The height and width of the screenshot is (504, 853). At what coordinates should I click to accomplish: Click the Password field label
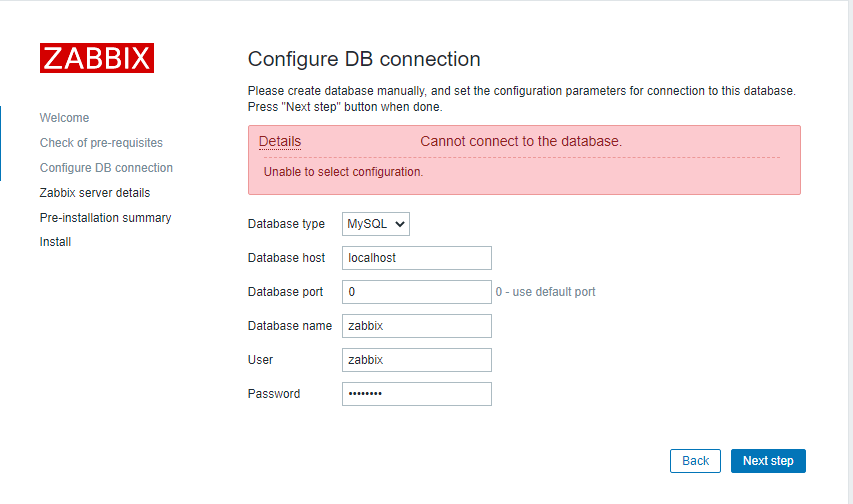pyautogui.click(x=274, y=394)
